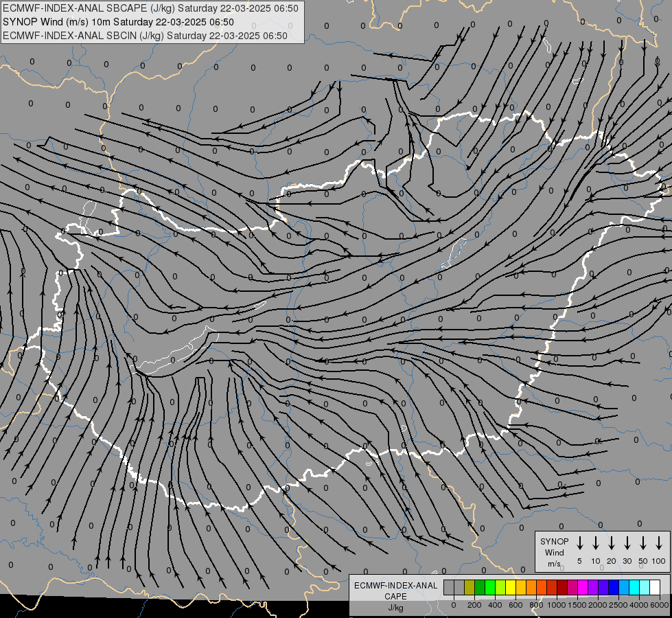The height and width of the screenshot is (618, 672).
Task: Click the wind arrow above the 10 label
Action: pos(595,543)
